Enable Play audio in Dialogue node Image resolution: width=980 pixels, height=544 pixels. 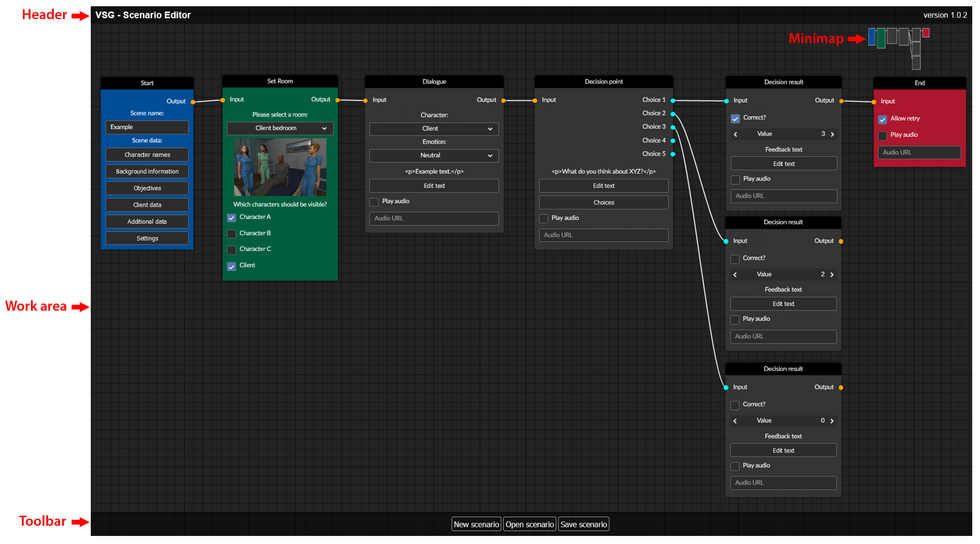coord(374,202)
